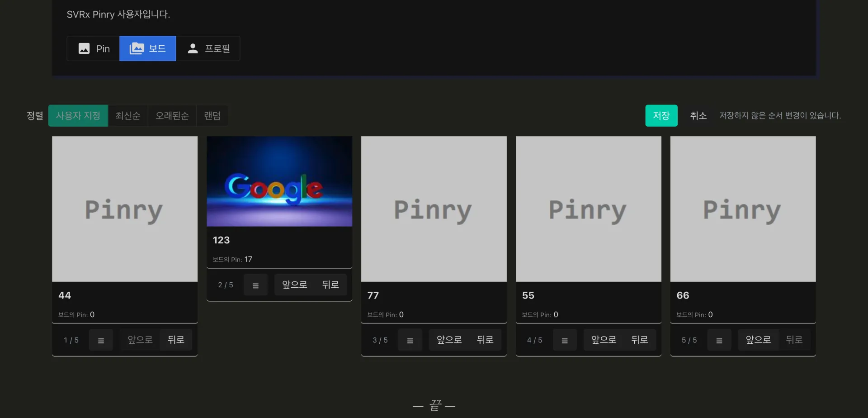
Task: Move board 66 forward with 앞으로
Action: [759, 340]
